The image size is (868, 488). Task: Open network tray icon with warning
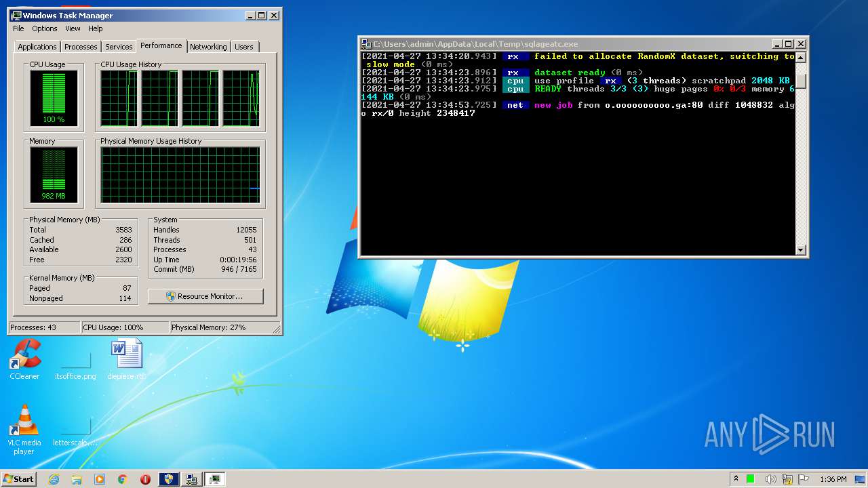pyautogui.click(x=787, y=479)
